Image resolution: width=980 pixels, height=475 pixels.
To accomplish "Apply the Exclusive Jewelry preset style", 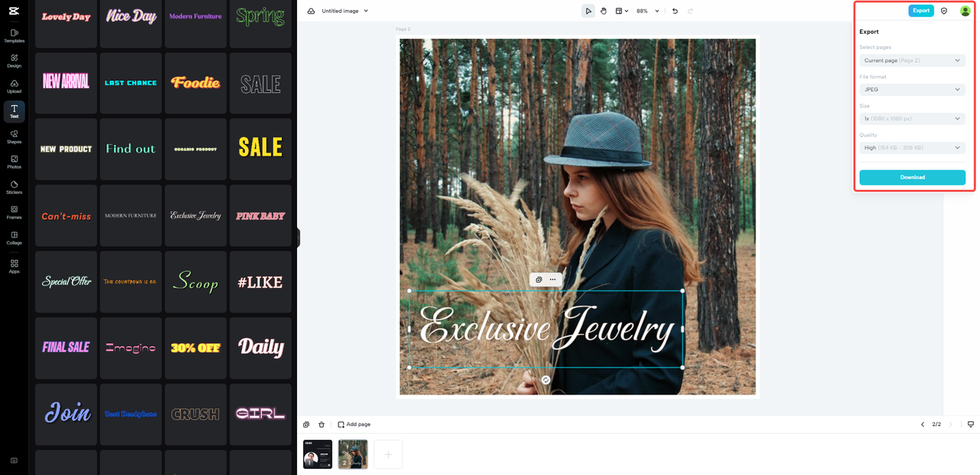I will pos(196,215).
